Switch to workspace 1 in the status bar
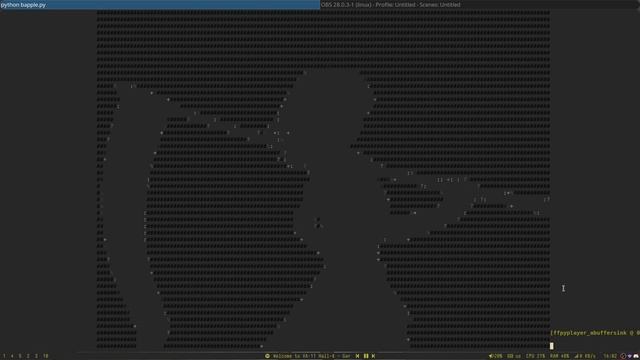This screenshot has height=360, width=640. (4, 356)
